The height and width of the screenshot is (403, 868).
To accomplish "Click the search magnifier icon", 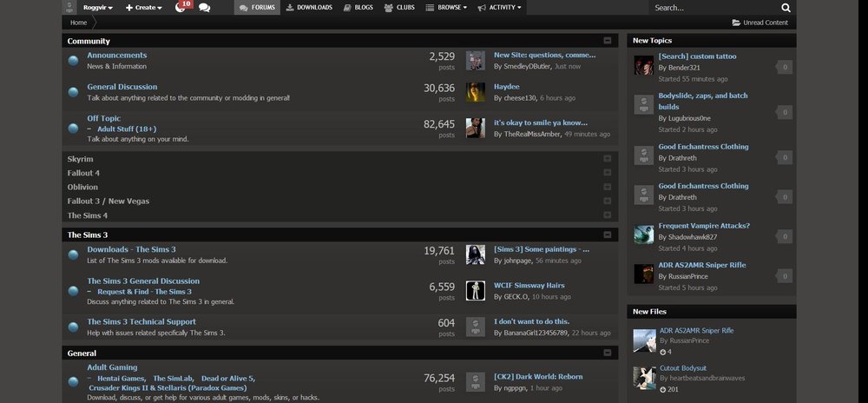I will click(x=786, y=8).
